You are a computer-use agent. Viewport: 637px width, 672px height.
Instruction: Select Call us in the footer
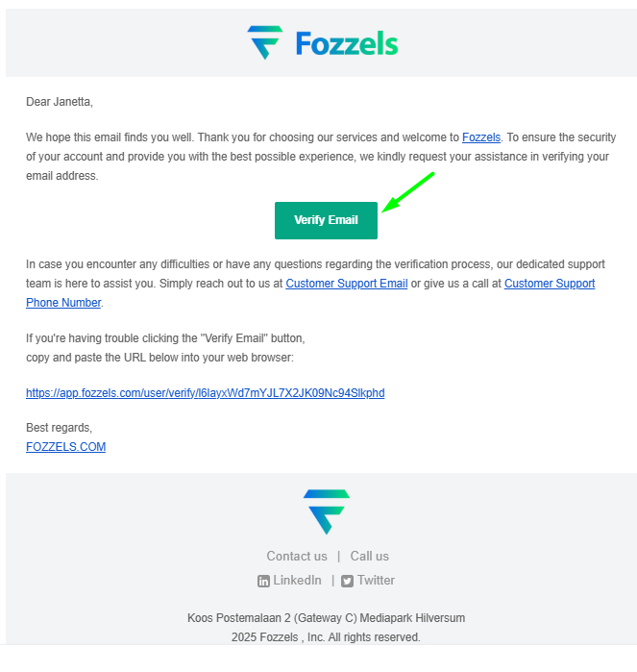coord(369,556)
